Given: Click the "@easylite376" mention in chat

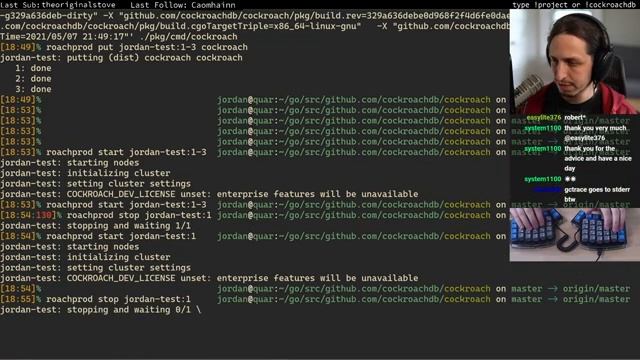Looking at the screenshot, I should (584, 138).
